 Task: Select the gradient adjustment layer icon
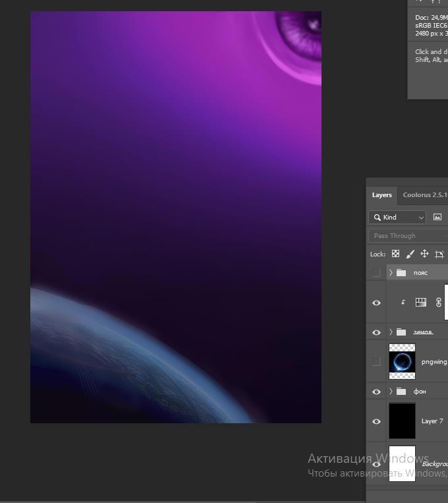click(421, 302)
